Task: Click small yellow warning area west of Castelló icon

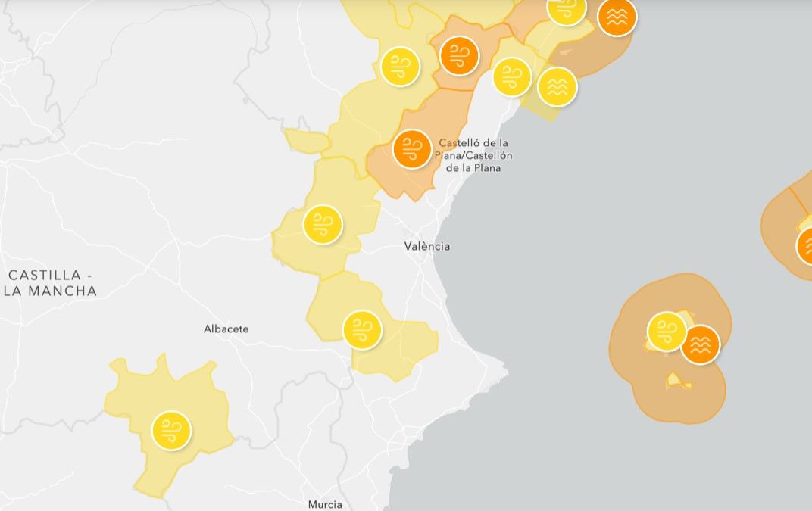Action: tap(306, 140)
